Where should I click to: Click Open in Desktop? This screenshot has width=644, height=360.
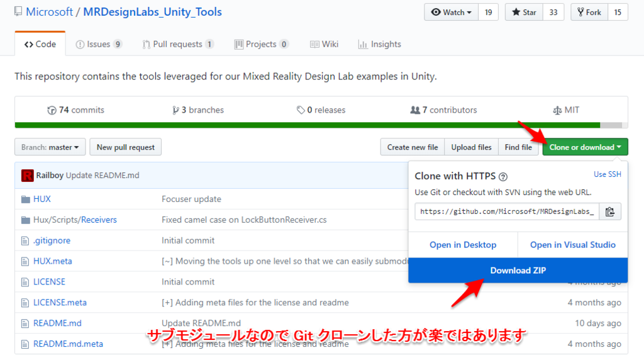pos(463,245)
